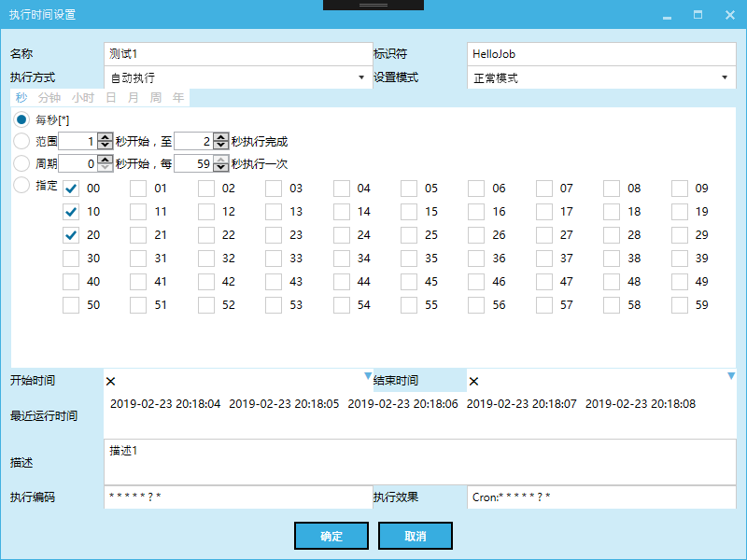Image resolution: width=747 pixels, height=560 pixels.
Task: Check the 30 second checkbox
Action: coord(71,259)
